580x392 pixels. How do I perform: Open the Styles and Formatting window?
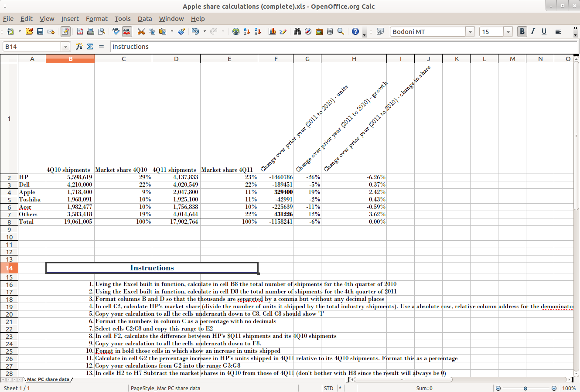coord(380,31)
